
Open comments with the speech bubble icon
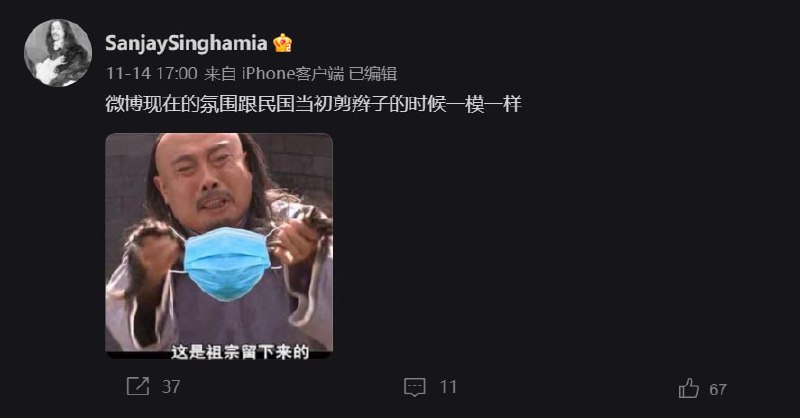coord(415,387)
